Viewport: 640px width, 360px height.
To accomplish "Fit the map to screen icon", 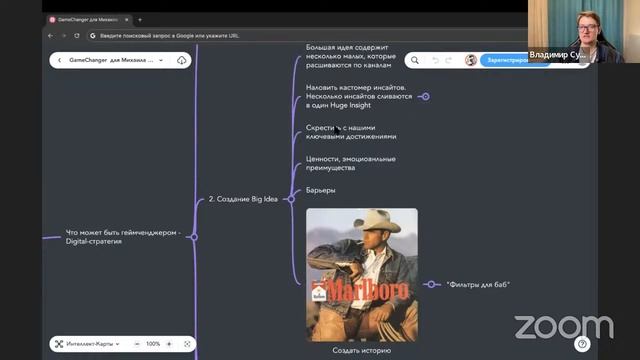I will click(x=187, y=344).
